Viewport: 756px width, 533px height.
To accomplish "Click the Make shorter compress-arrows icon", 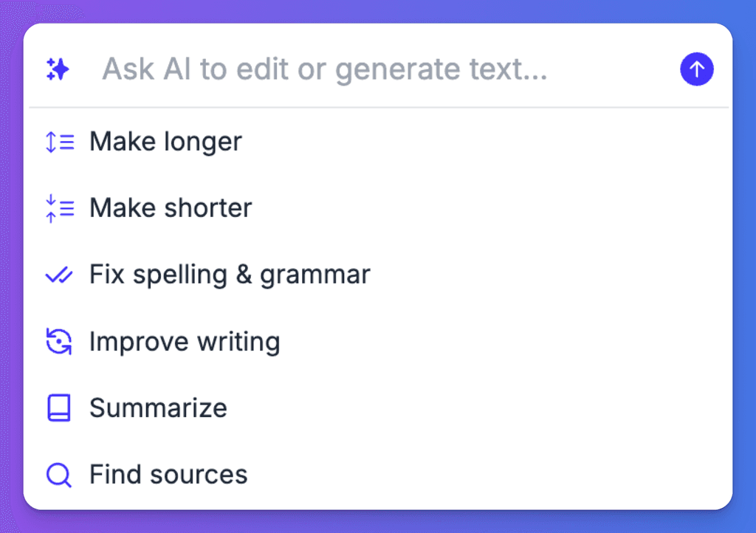I will (x=59, y=207).
